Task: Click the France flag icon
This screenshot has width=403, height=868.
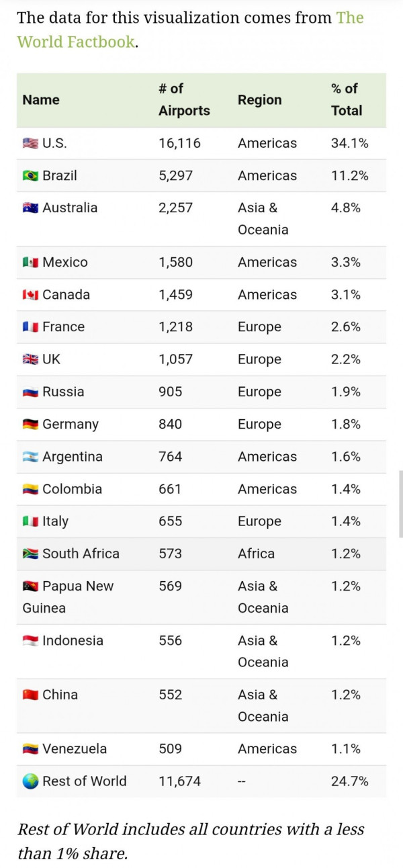Action: coord(30,327)
